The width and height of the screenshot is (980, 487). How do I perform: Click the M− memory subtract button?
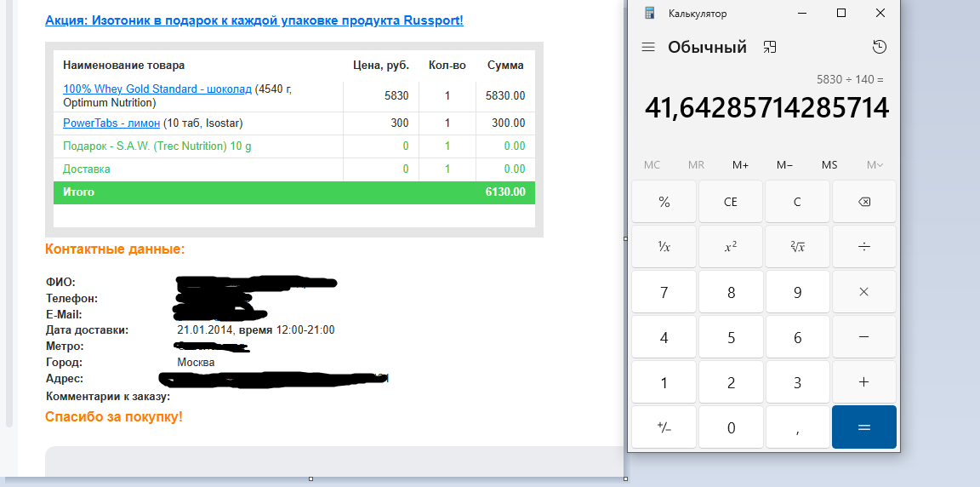785,165
